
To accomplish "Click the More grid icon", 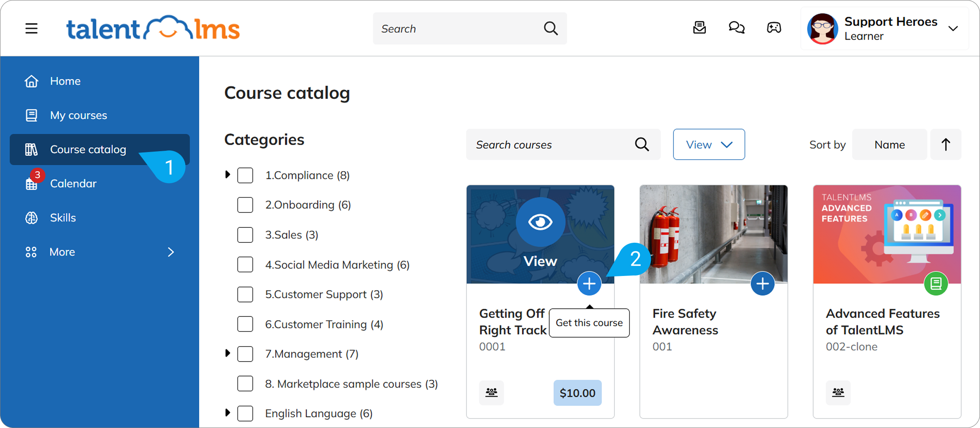I will tap(31, 252).
